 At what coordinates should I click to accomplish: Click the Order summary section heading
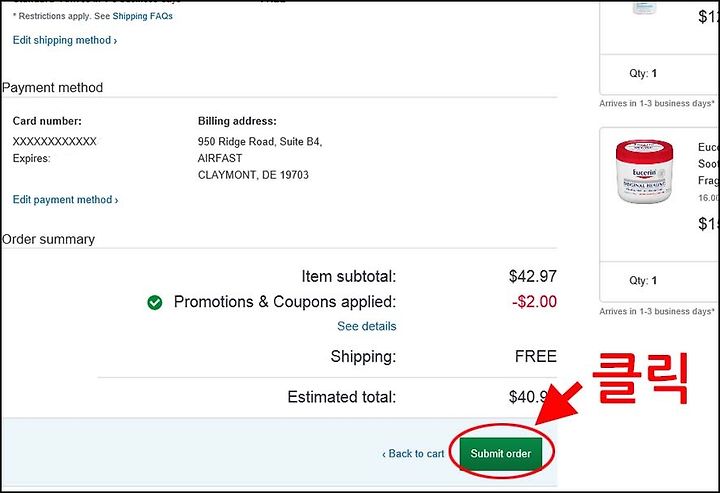[x=48, y=239]
